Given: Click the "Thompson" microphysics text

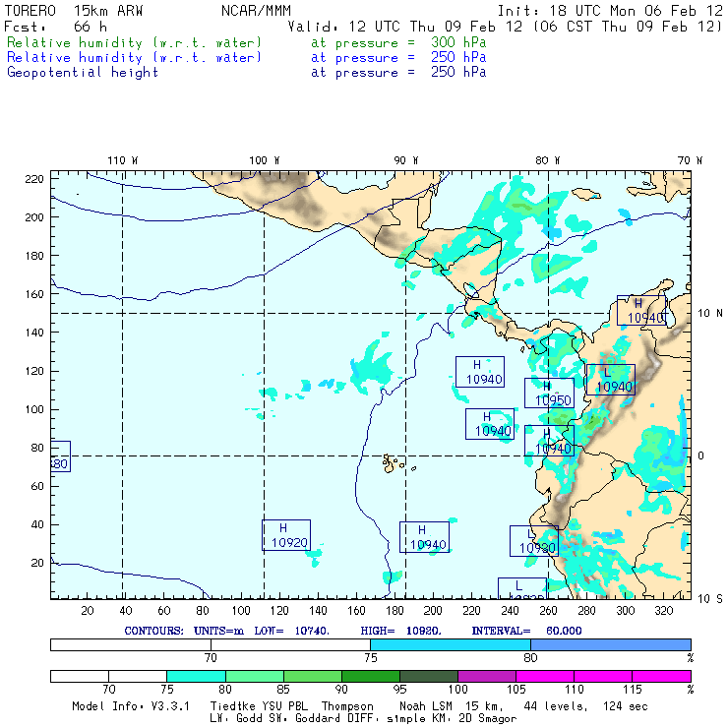Looking at the screenshot, I should [x=347, y=706].
